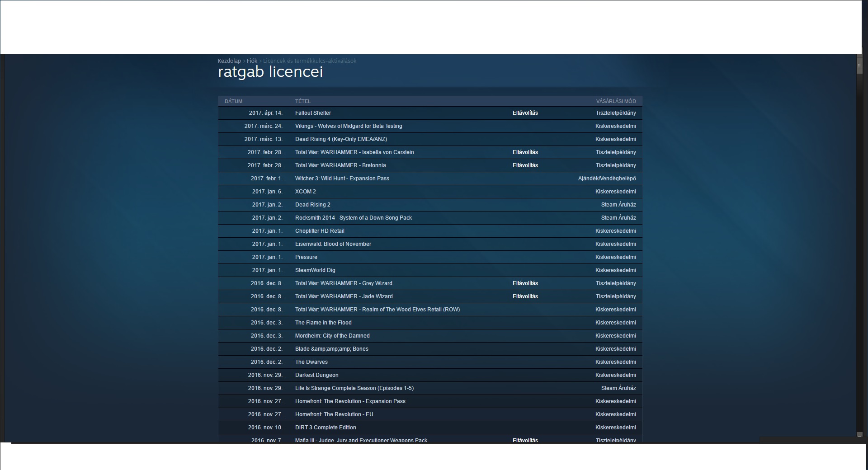Click 'DiRT 3 Complete Edition'
The height and width of the screenshot is (470, 868).
point(325,428)
